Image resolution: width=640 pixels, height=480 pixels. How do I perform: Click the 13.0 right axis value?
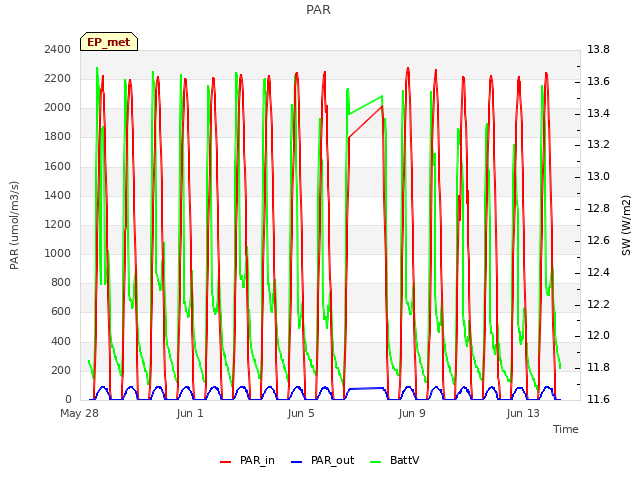pos(598,176)
